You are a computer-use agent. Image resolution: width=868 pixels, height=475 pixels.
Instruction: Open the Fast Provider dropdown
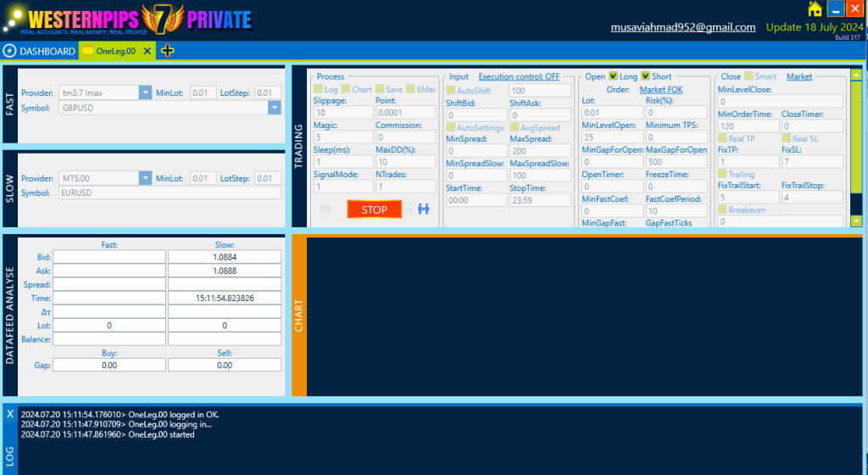click(x=145, y=92)
